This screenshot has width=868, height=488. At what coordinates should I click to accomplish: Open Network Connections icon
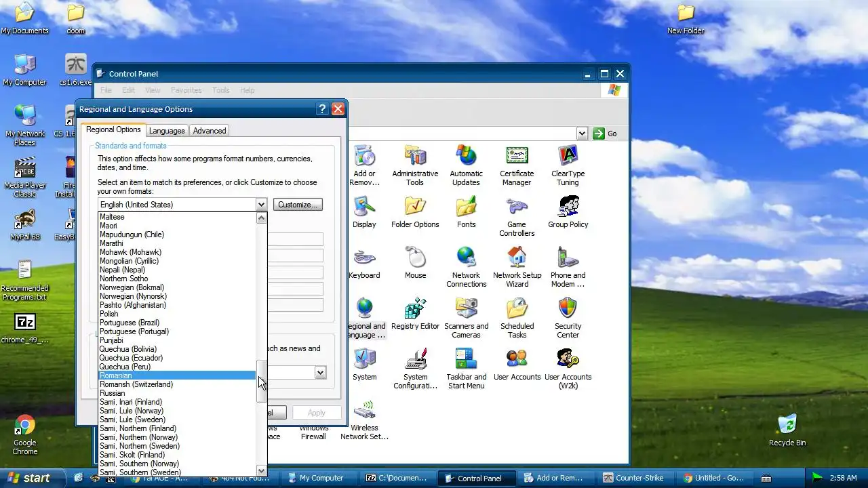(x=466, y=268)
